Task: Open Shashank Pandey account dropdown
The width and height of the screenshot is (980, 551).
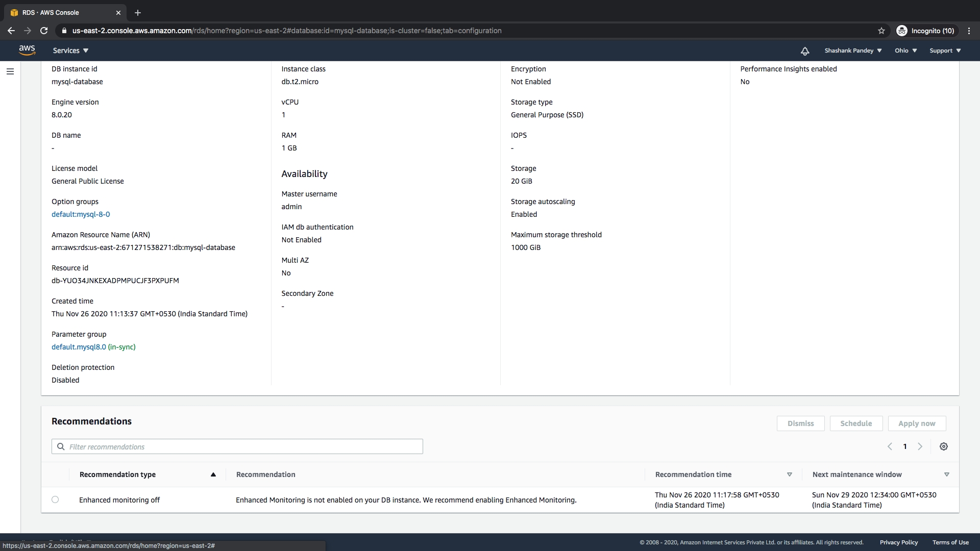Action: (x=853, y=51)
